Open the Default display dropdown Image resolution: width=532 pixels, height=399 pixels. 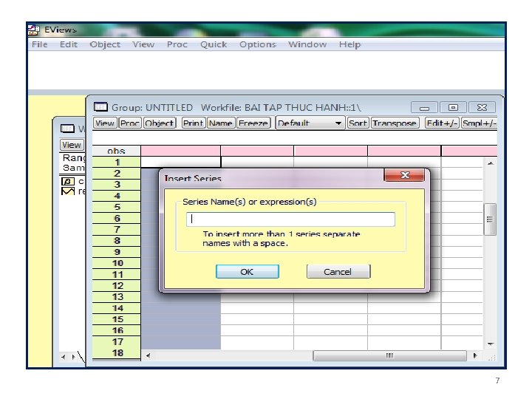[310, 123]
